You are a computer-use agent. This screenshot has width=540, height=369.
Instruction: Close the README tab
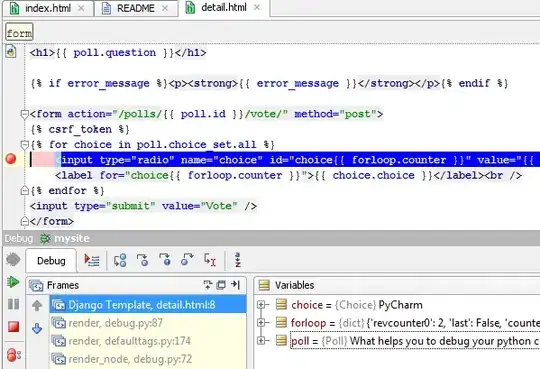[x=165, y=8]
